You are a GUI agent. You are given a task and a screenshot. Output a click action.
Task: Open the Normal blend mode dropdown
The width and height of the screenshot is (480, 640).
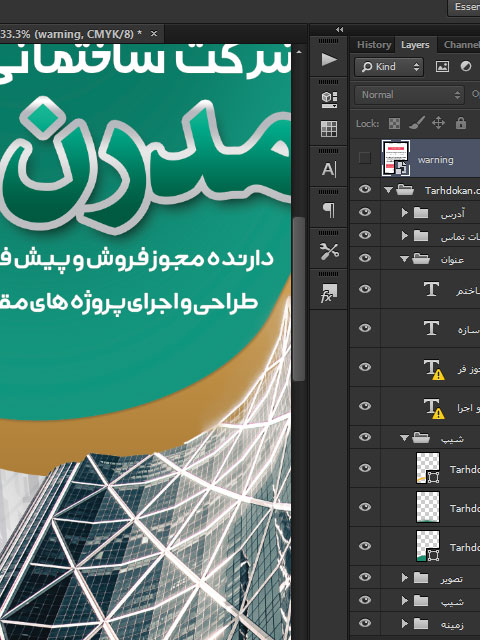409,95
